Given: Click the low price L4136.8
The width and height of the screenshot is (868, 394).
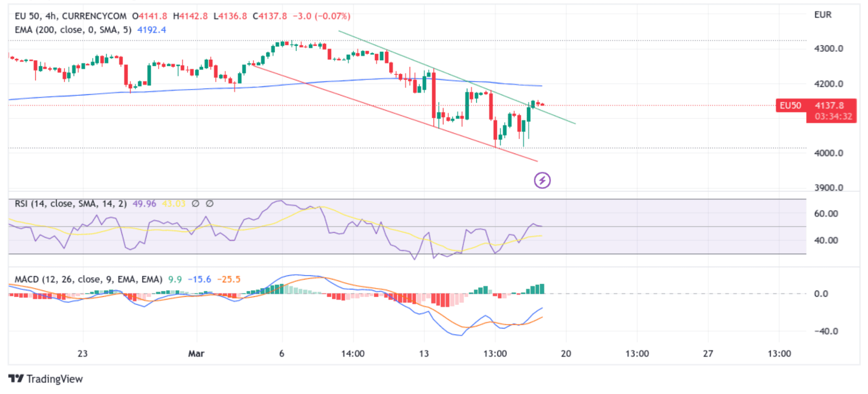Looking at the screenshot, I should [230, 16].
